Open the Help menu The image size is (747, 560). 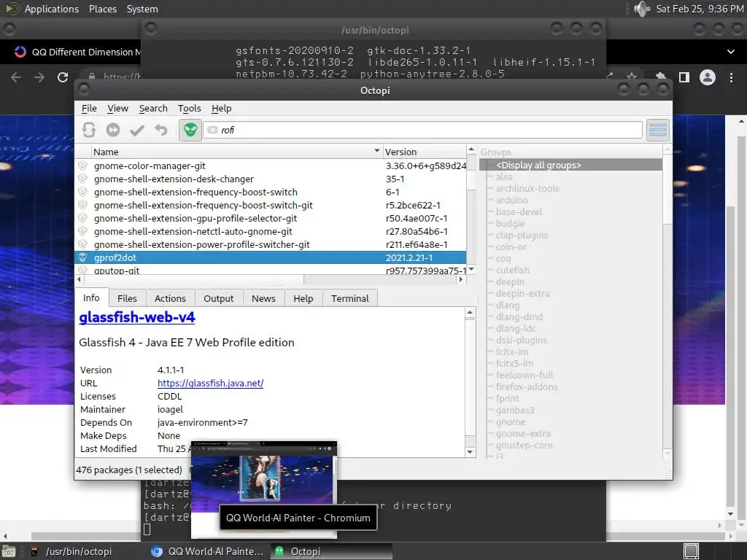tap(222, 109)
